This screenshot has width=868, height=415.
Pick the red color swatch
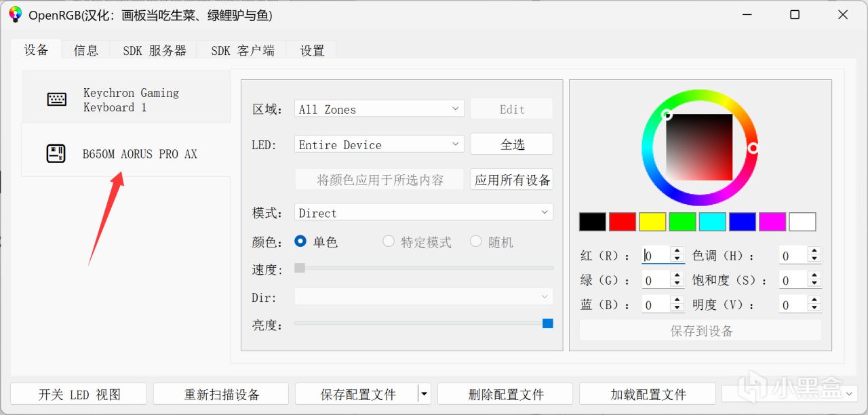point(623,222)
